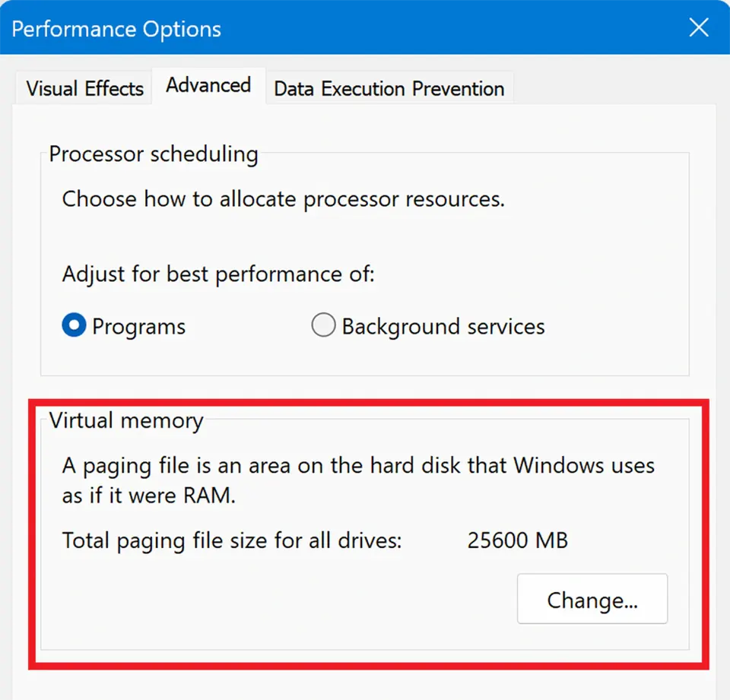This screenshot has height=700, width=730.
Task: Select the Advanced tab
Action: click(208, 85)
